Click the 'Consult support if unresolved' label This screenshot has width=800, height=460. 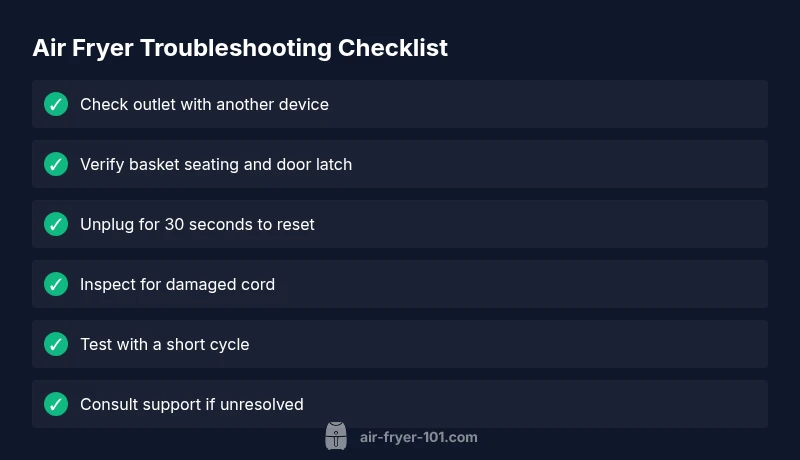[191, 404]
